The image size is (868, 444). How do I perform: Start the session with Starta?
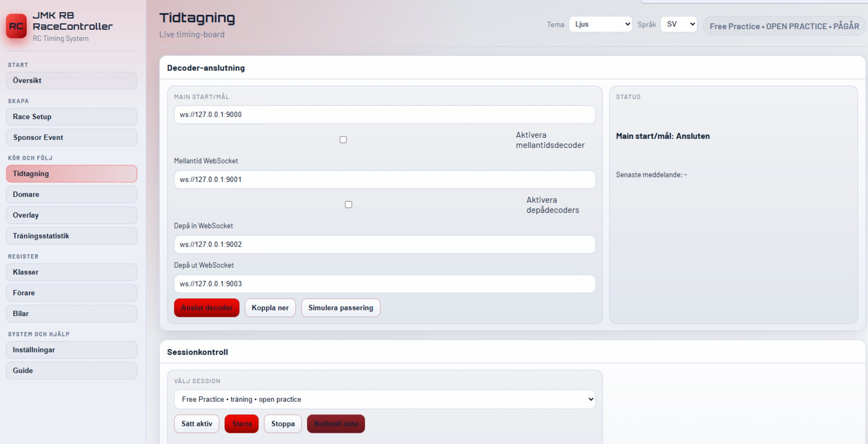pos(242,424)
